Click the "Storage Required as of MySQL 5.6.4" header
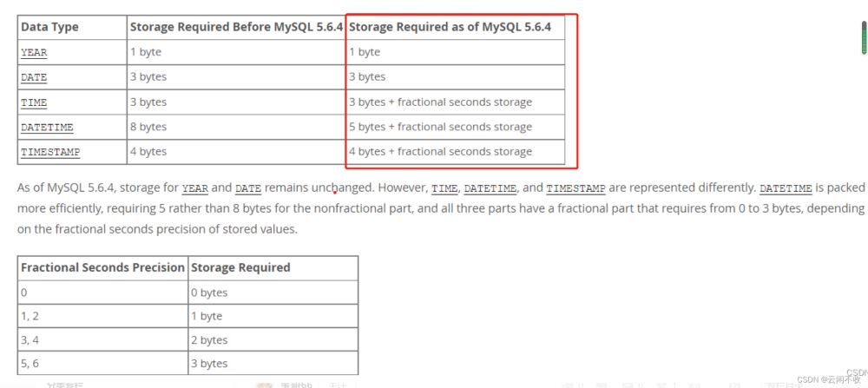 (x=450, y=27)
